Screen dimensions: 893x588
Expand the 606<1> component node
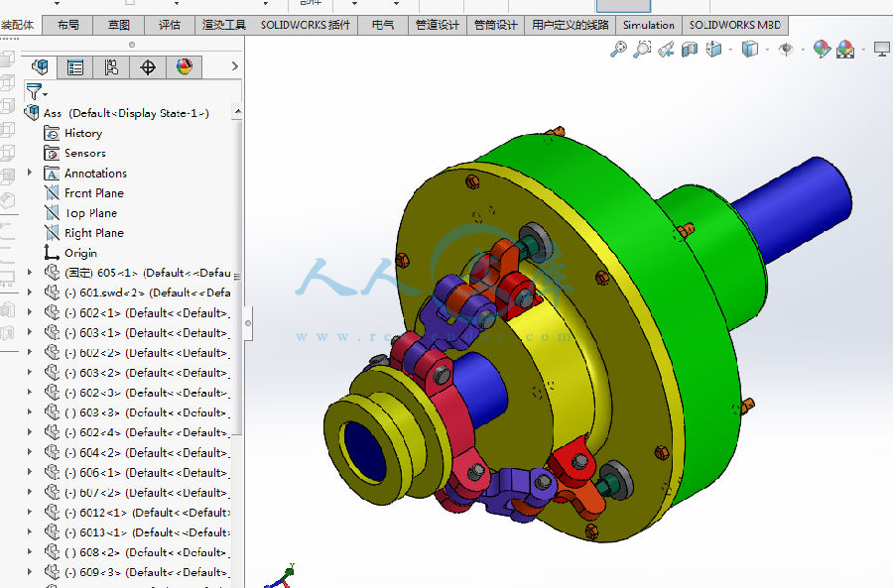pos(30,472)
